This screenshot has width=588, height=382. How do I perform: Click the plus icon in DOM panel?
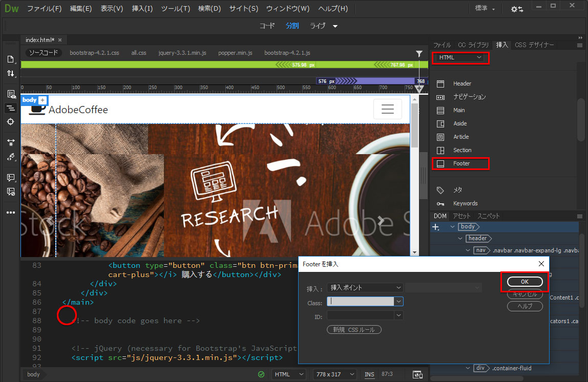[x=436, y=227]
